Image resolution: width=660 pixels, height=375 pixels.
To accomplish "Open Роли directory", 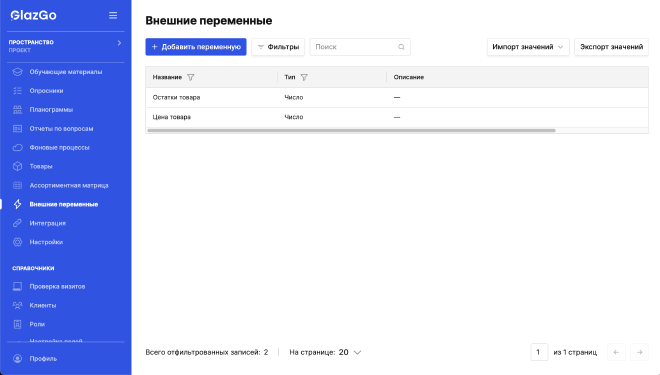I will point(37,324).
